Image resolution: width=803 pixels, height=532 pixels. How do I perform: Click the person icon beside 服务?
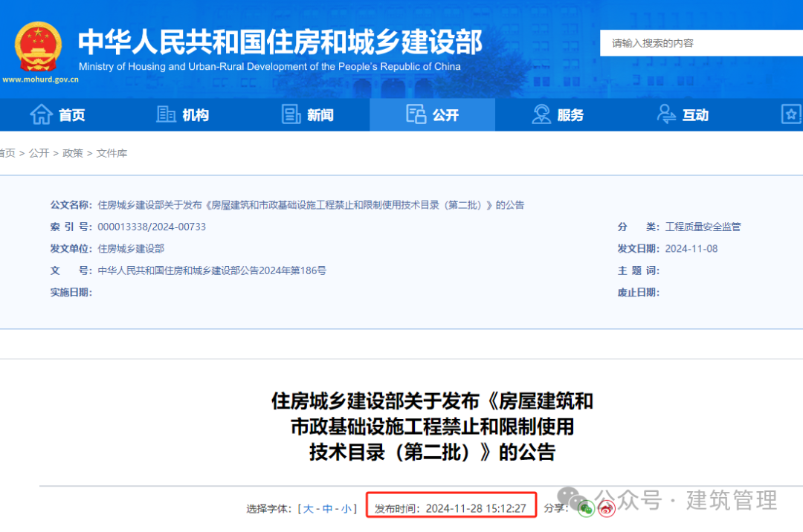(543, 114)
